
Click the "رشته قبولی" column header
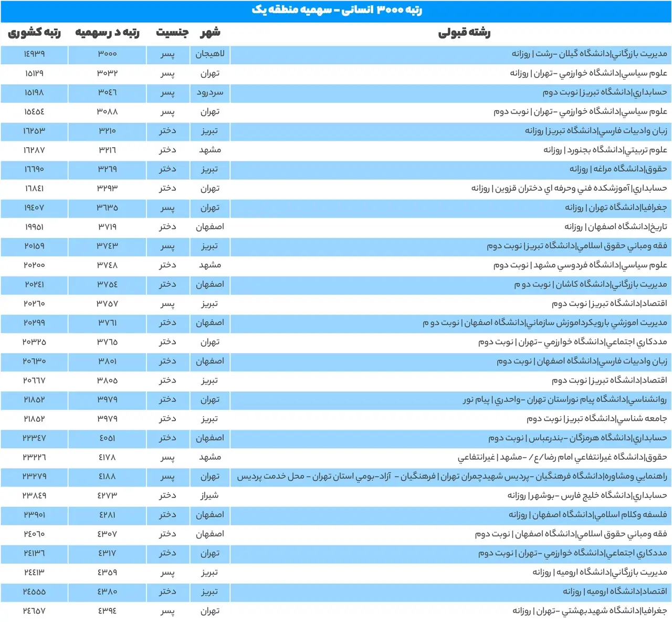464,33
